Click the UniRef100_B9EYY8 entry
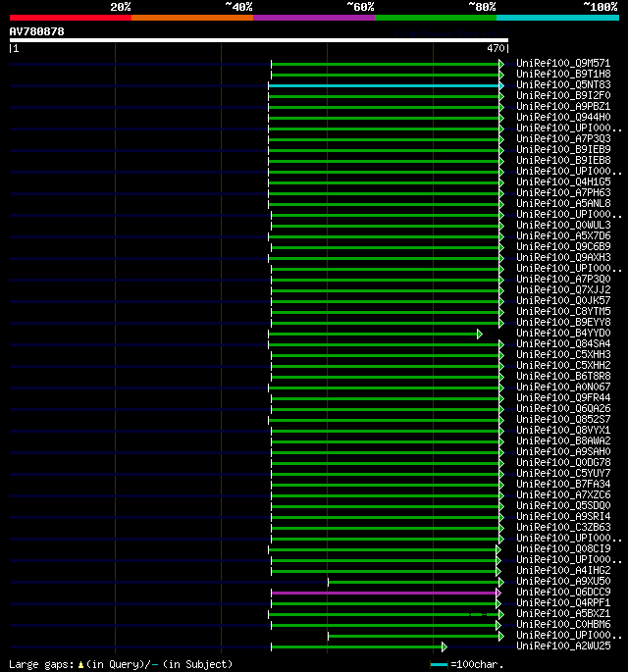This screenshot has width=628, height=672. pos(563,323)
